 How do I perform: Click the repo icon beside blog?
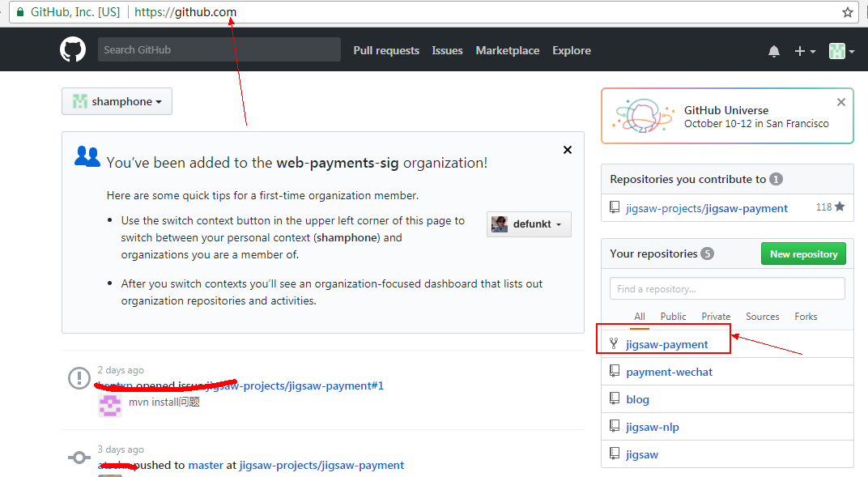pos(615,398)
